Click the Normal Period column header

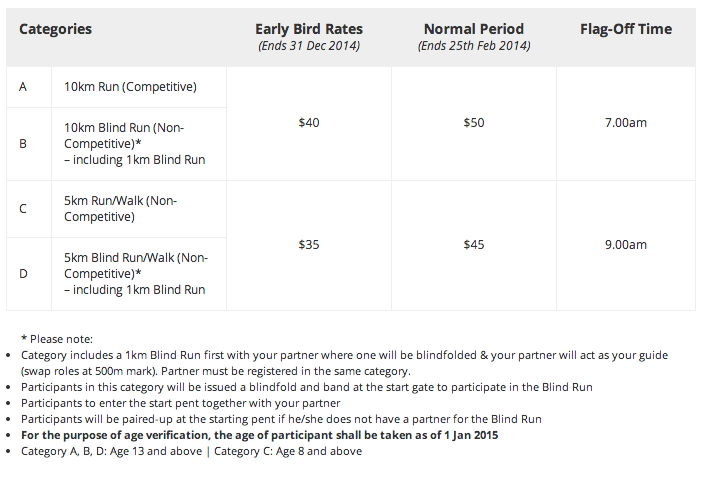point(473,29)
